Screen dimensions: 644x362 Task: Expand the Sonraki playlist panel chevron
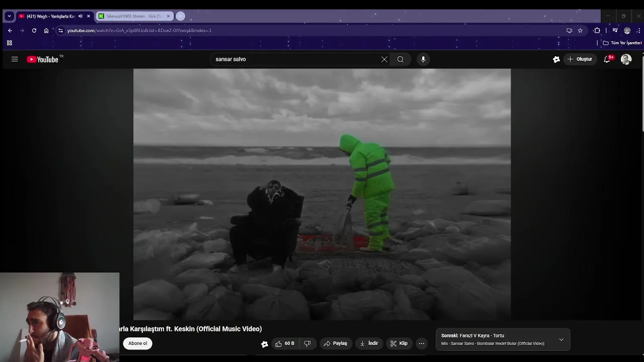(x=561, y=339)
